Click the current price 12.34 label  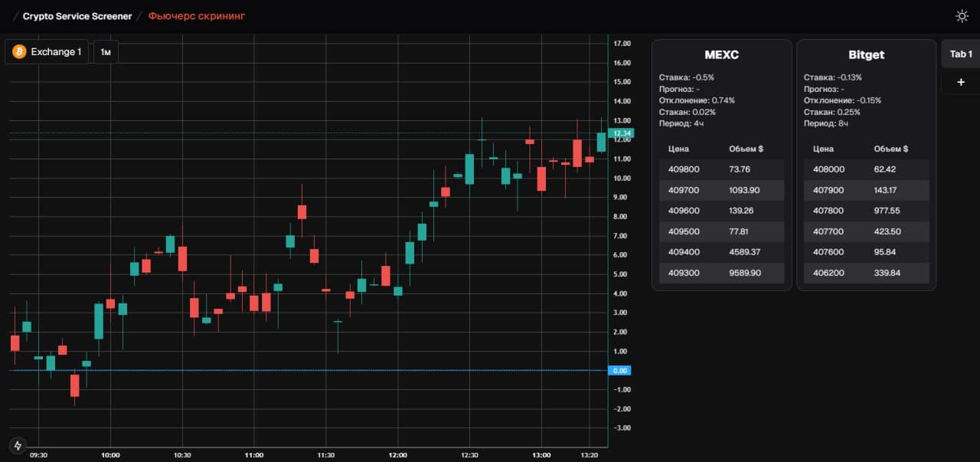pyautogui.click(x=621, y=133)
